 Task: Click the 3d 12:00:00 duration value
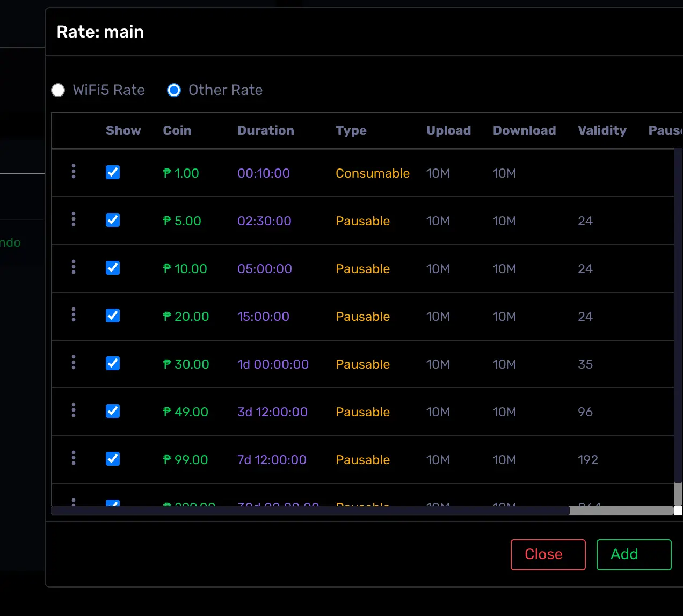tap(273, 412)
